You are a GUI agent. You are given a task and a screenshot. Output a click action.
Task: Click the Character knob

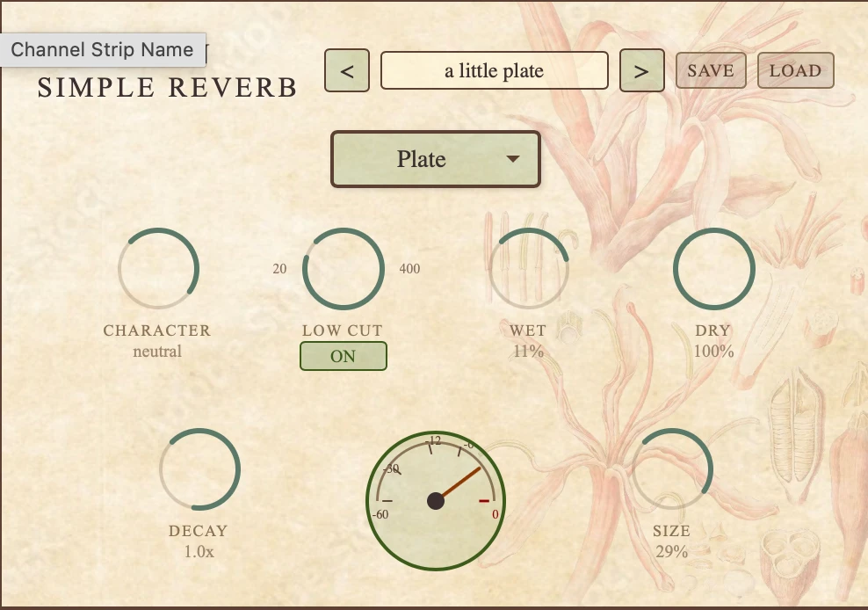pyautogui.click(x=158, y=269)
